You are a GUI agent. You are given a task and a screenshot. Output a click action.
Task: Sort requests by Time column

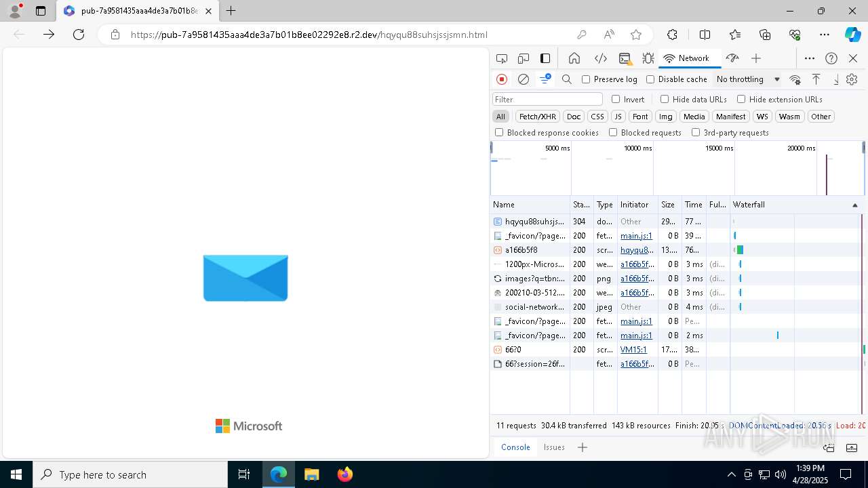click(x=694, y=205)
